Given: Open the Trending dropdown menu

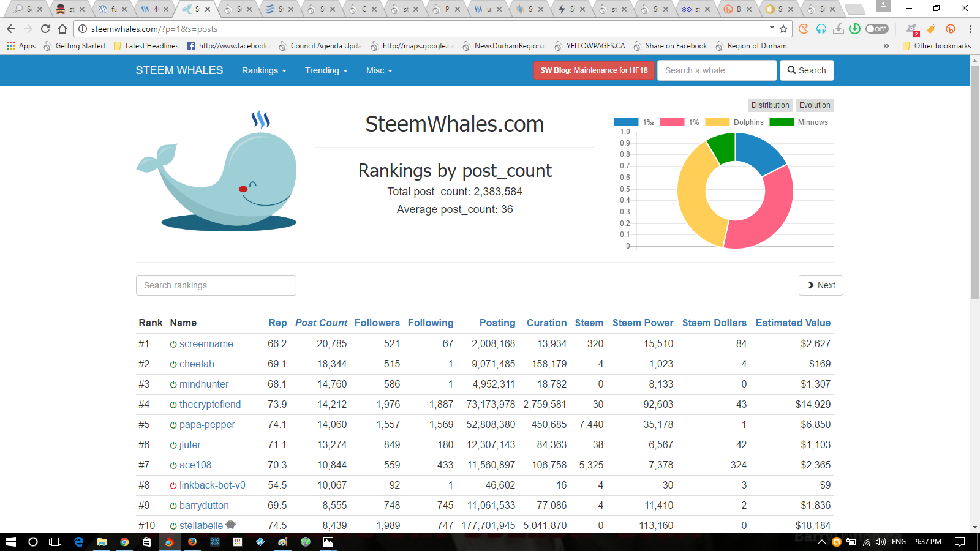Looking at the screenshot, I should coord(326,70).
